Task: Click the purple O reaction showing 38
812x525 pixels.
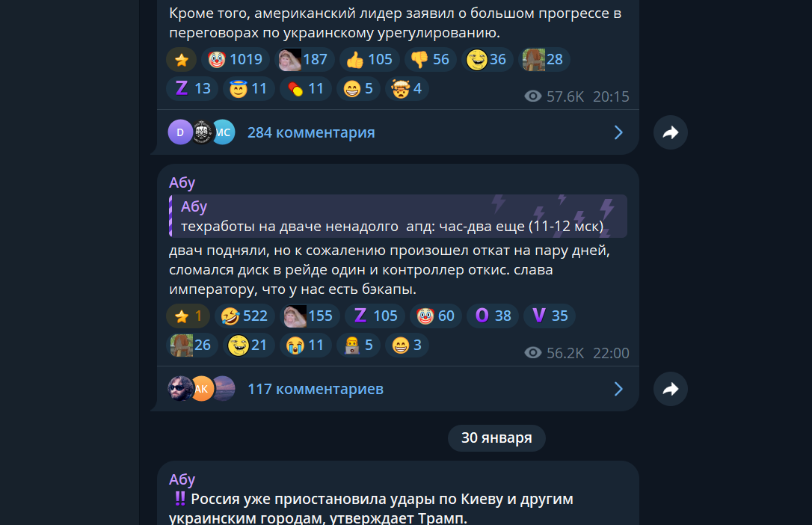Action: 493,316
